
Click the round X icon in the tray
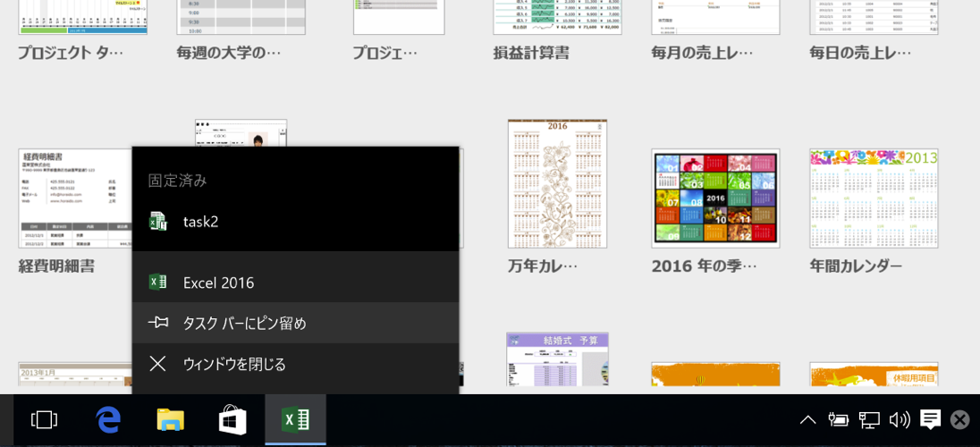click(959, 420)
